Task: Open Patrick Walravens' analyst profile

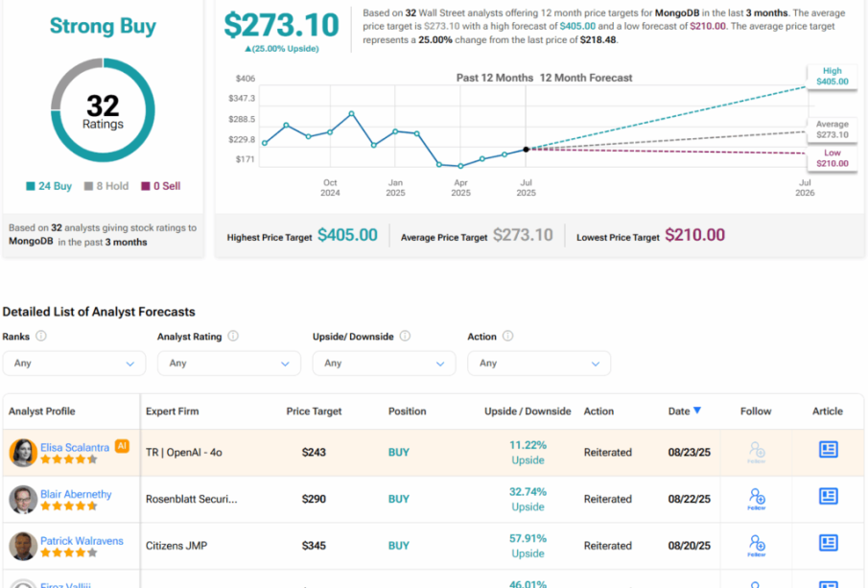Action: click(82, 540)
